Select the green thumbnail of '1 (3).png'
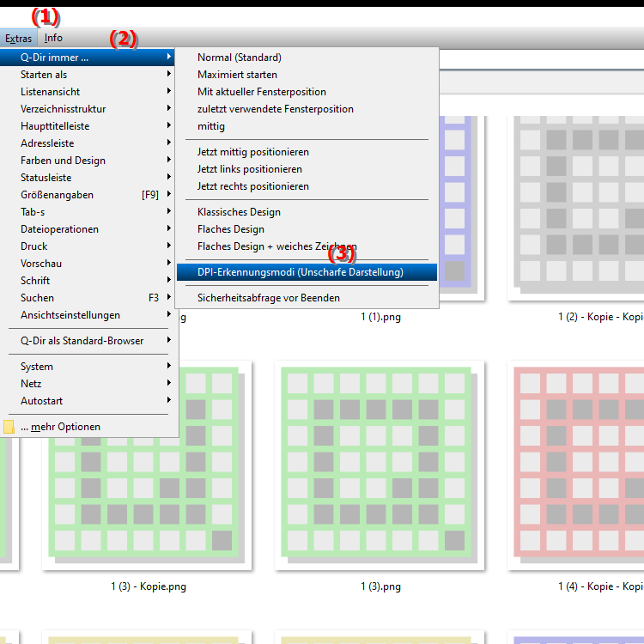 click(x=380, y=465)
